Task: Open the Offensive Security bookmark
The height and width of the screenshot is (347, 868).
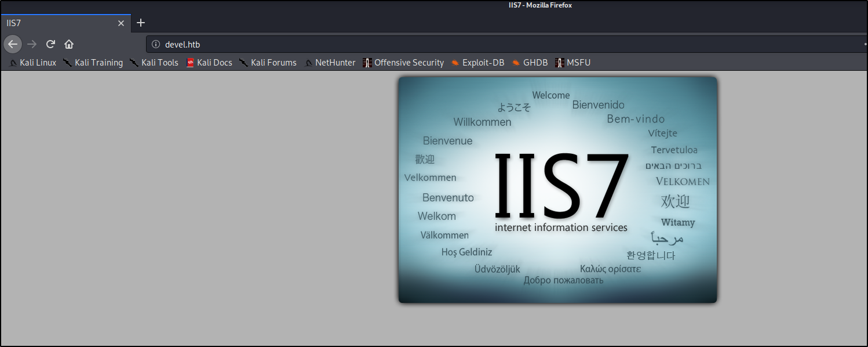Action: click(x=403, y=63)
